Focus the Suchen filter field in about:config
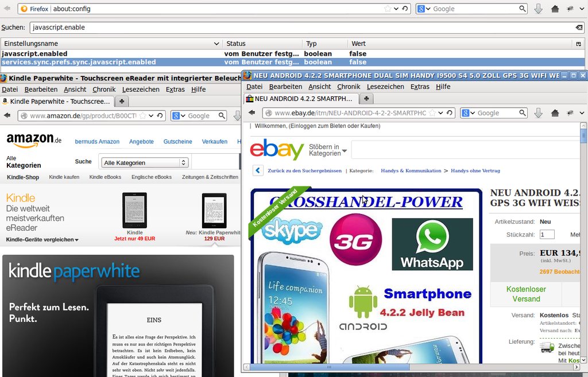The width and height of the screenshot is (588, 377). tap(303, 28)
